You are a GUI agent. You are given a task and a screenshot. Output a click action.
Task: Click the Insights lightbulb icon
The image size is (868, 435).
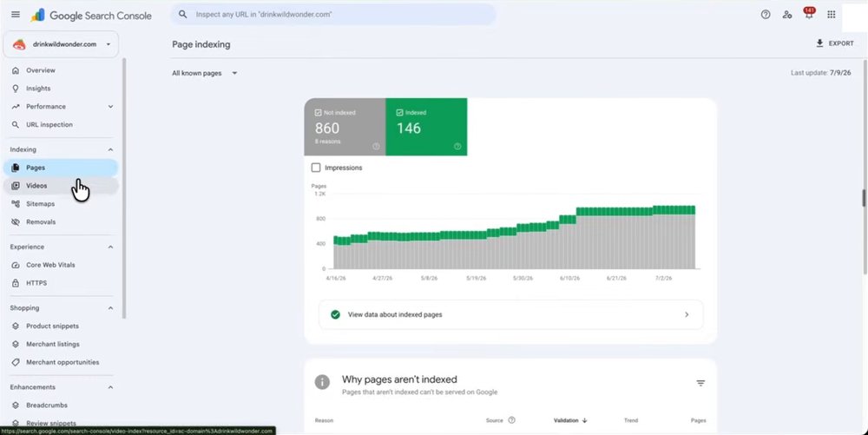[16, 89]
